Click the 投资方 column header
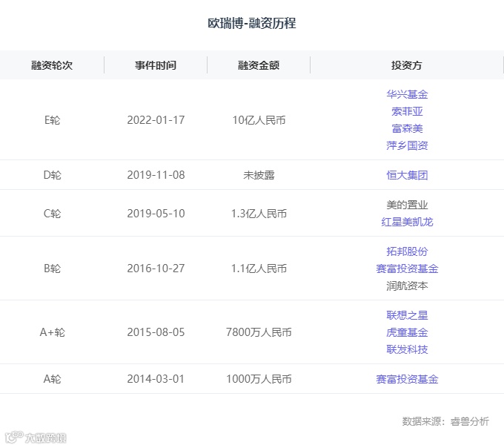This screenshot has width=504, height=448. 407,65
